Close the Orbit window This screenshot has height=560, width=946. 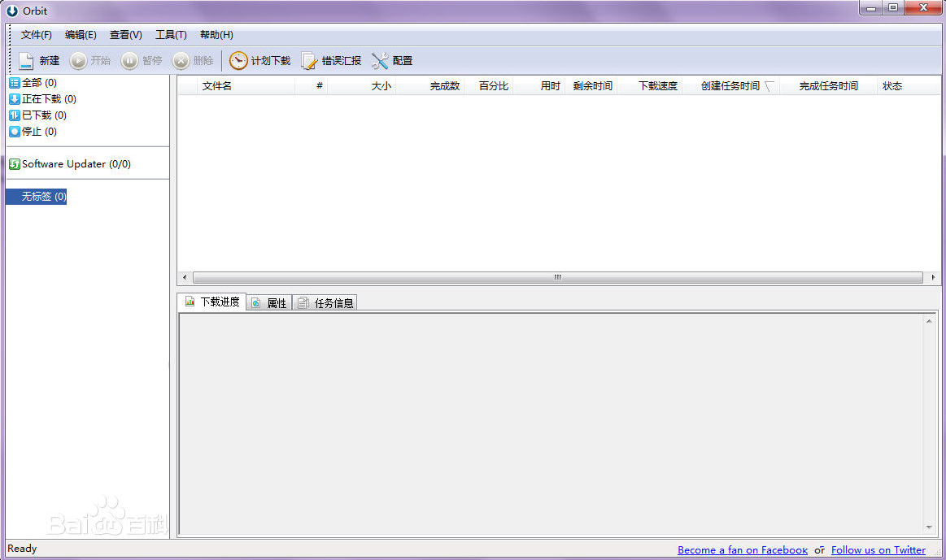[x=923, y=8]
